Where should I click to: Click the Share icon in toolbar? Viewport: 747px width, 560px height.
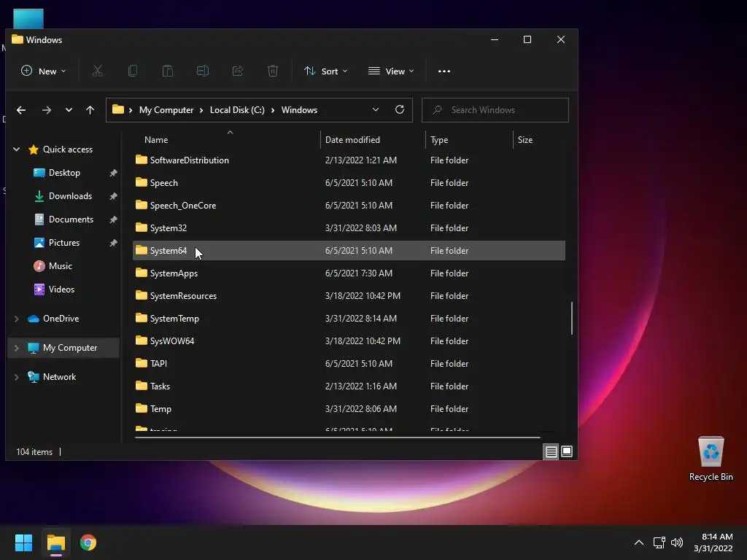238,71
